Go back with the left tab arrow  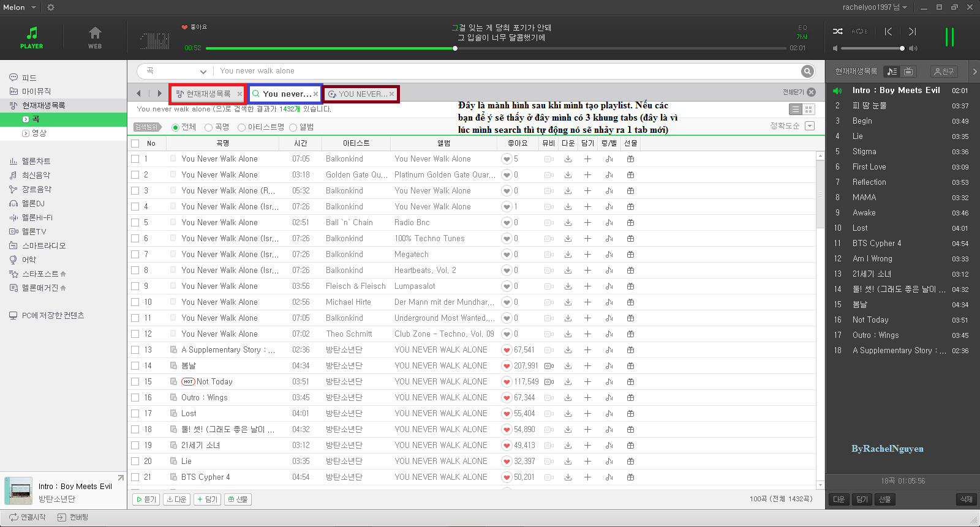138,94
